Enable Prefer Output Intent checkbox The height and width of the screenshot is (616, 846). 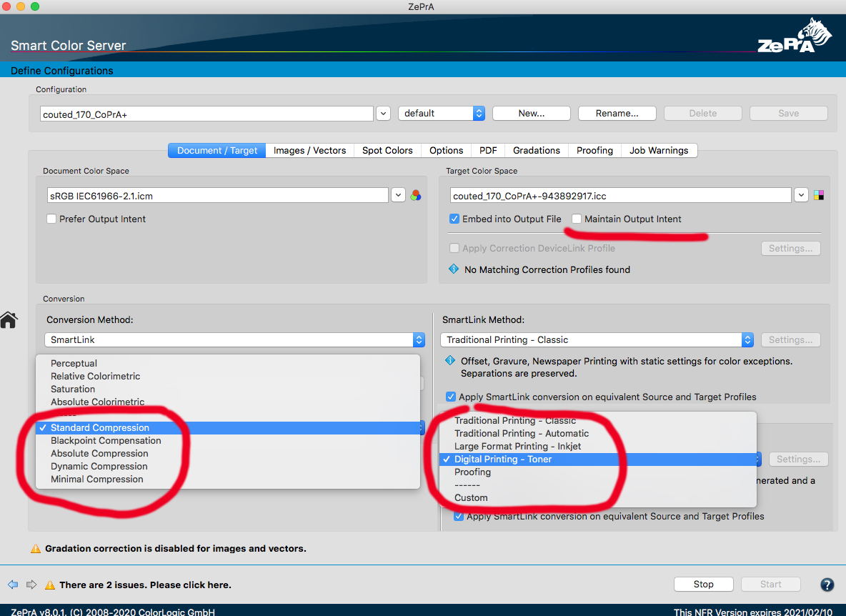click(51, 219)
